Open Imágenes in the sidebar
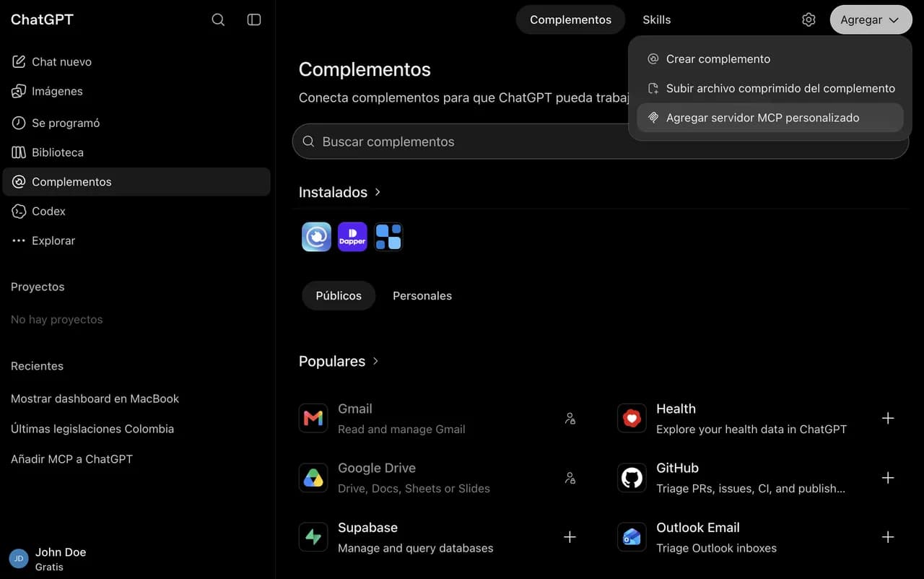Viewport: 924px width, 579px height. (x=136, y=91)
